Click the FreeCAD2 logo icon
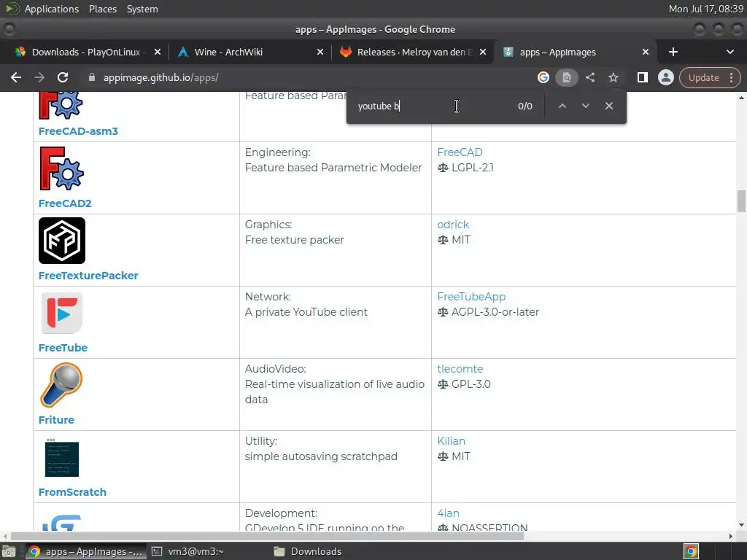747x560 pixels. tap(61, 168)
